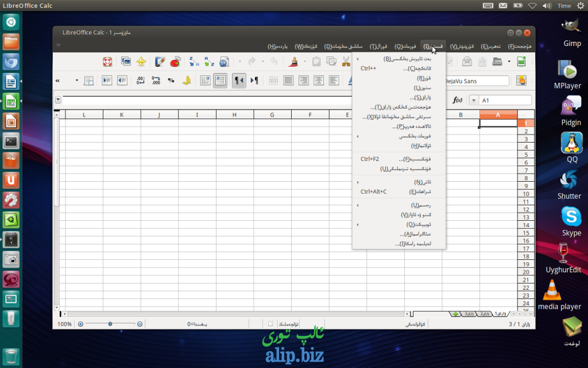Toggle left-to-right paragraph direction
This screenshot has width=588, height=368.
tap(254, 80)
